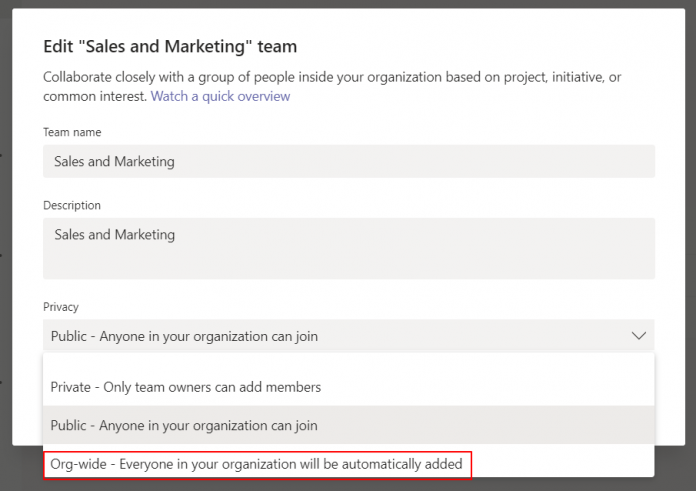
Task: Click 'Sales and Marketing' text inside Description box
Action: coord(115,234)
